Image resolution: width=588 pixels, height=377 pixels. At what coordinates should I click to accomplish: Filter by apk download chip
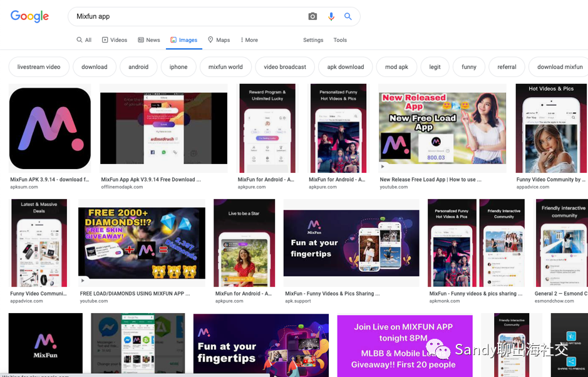click(x=346, y=67)
